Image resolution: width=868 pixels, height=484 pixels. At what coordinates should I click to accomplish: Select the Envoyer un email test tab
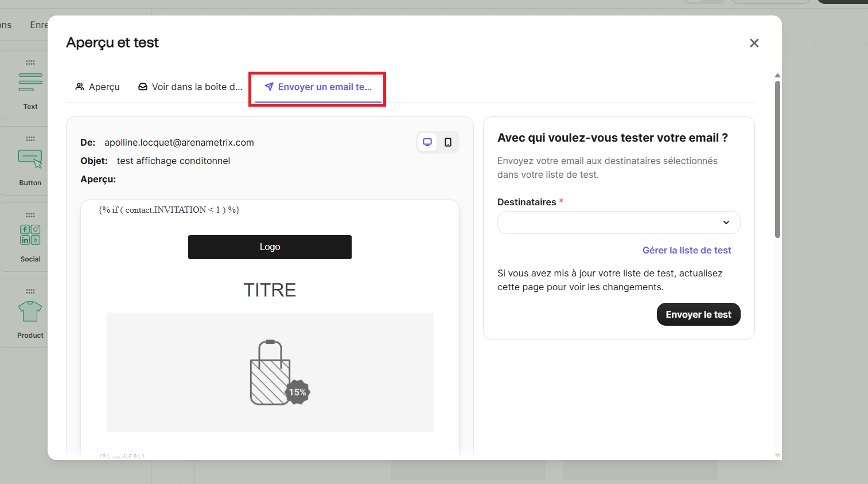tap(318, 87)
